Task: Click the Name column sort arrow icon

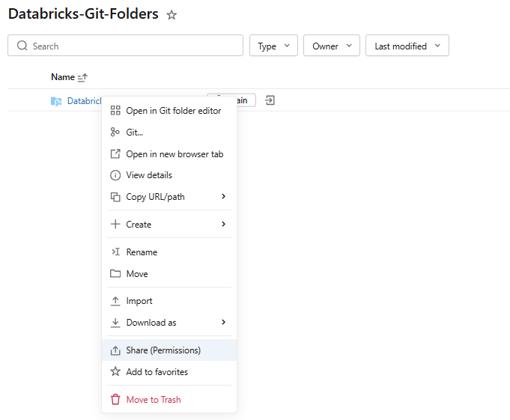Action: pos(82,77)
